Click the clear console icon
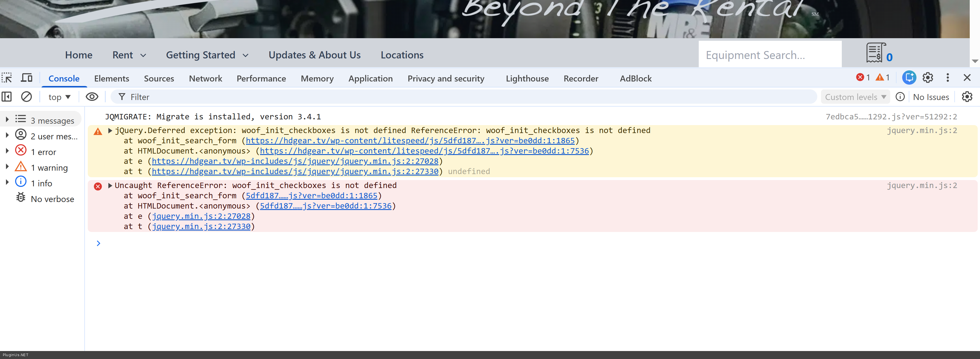980x359 pixels. 26,97
